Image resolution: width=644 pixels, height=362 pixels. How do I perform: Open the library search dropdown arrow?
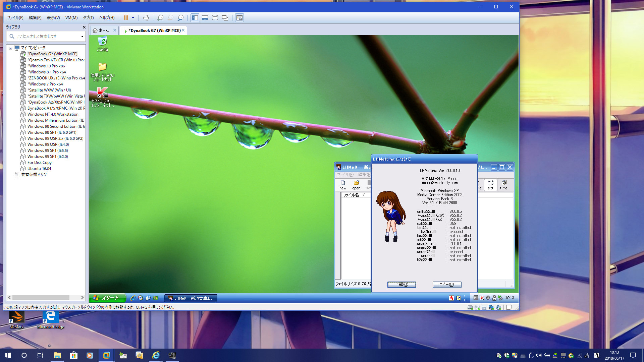pyautogui.click(x=82, y=36)
